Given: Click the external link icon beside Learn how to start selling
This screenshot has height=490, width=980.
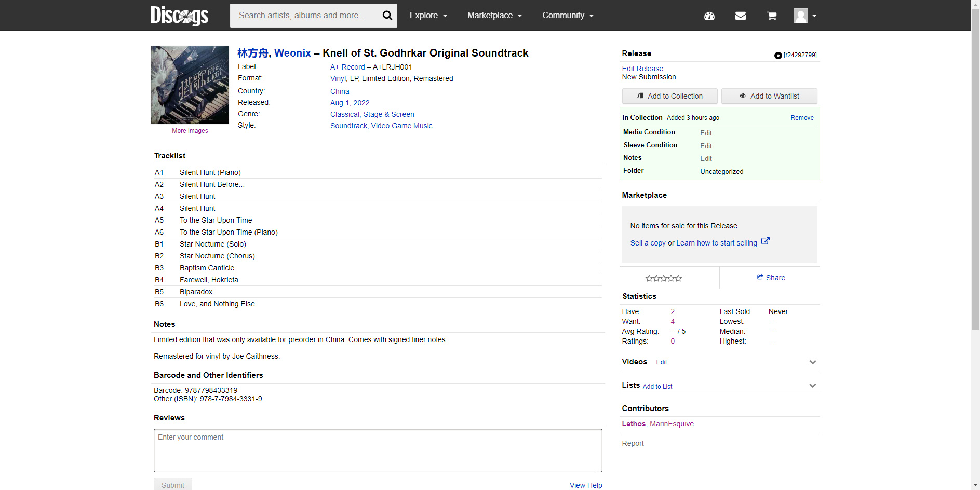Looking at the screenshot, I should [x=765, y=241].
